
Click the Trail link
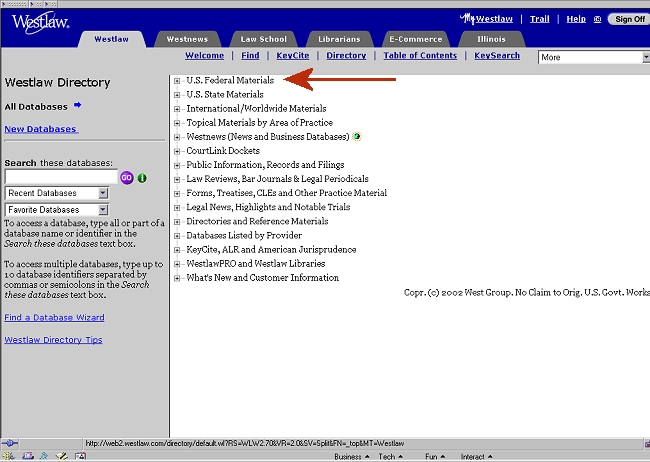click(x=539, y=19)
